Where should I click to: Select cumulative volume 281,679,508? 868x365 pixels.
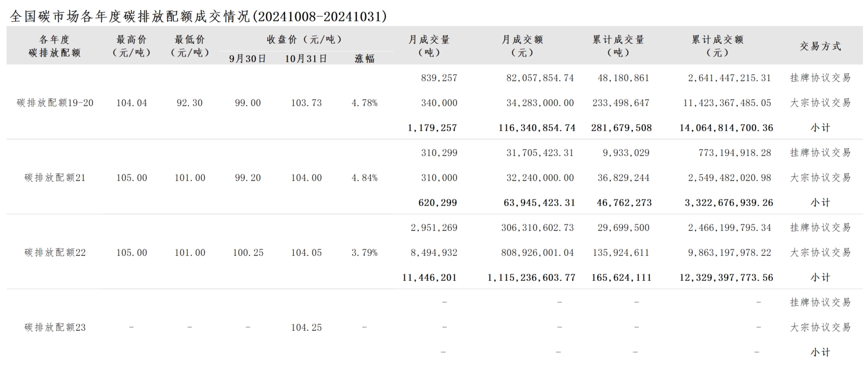coord(621,128)
